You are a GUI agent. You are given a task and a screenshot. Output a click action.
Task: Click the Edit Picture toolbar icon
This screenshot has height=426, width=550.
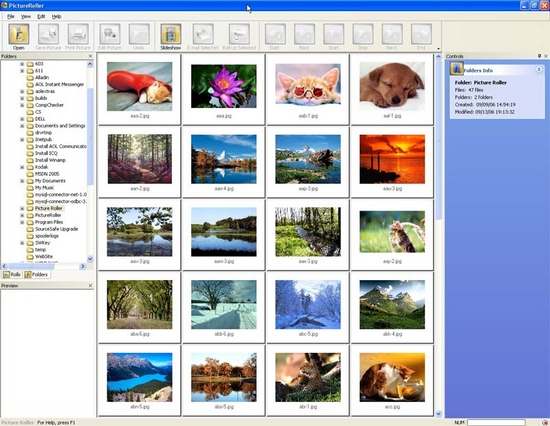click(x=110, y=34)
